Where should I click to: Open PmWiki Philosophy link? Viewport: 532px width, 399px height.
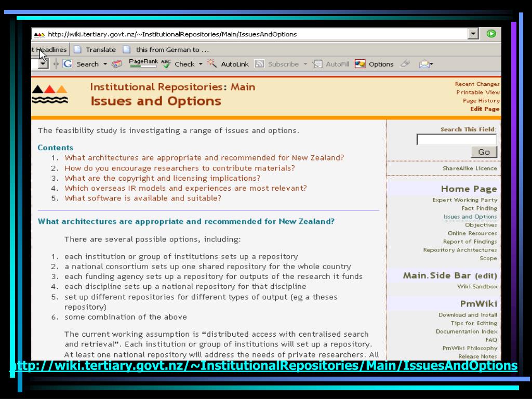tap(470, 348)
